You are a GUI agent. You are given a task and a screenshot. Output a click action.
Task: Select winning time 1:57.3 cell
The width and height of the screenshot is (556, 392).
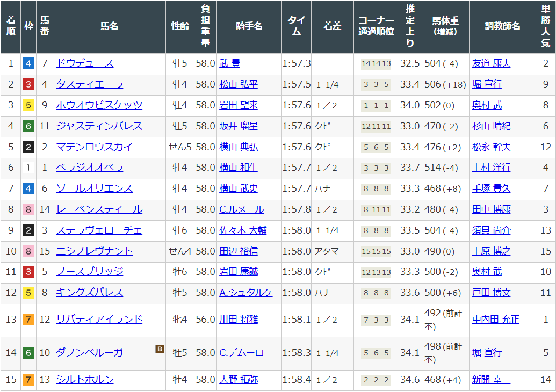click(x=297, y=63)
